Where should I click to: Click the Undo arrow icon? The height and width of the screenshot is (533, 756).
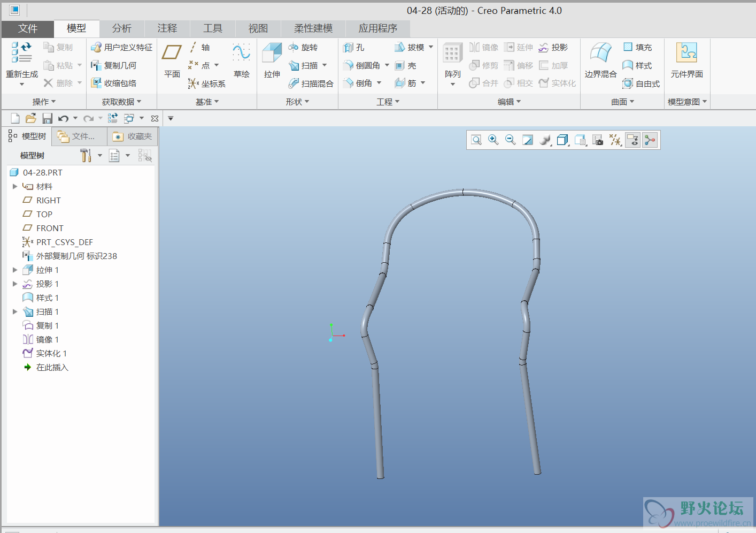pyautogui.click(x=64, y=118)
